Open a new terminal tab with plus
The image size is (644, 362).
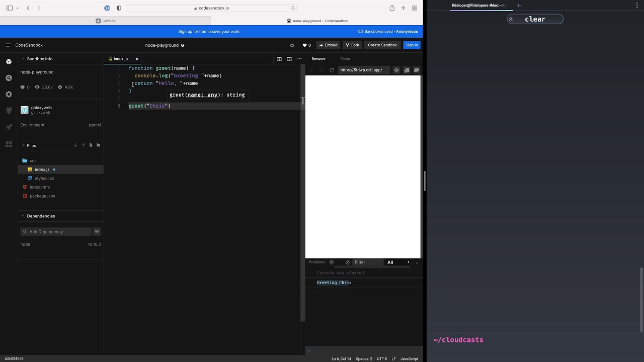click(x=519, y=6)
